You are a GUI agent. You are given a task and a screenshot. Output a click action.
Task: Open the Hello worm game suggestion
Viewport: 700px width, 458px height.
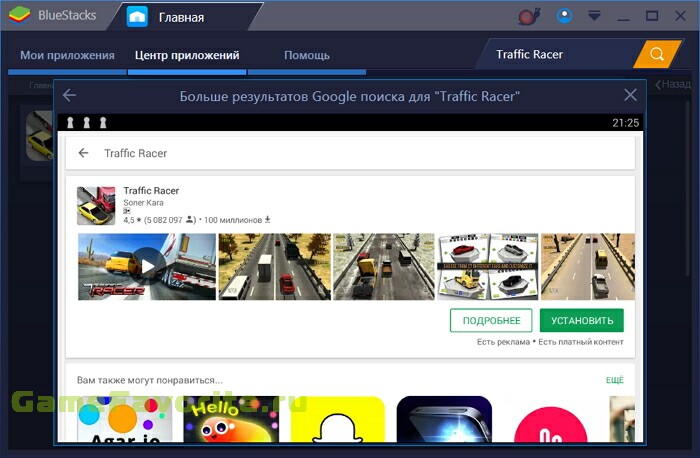click(x=231, y=419)
